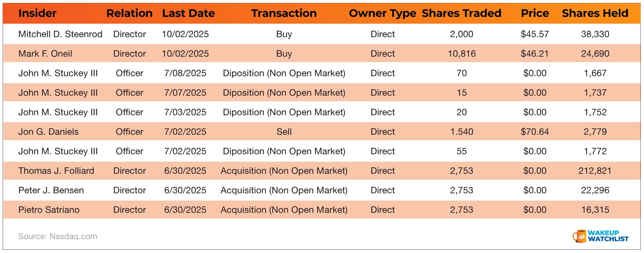The height and width of the screenshot is (253, 644).
Task: Click the Shares Held column header
Action: tap(595, 13)
